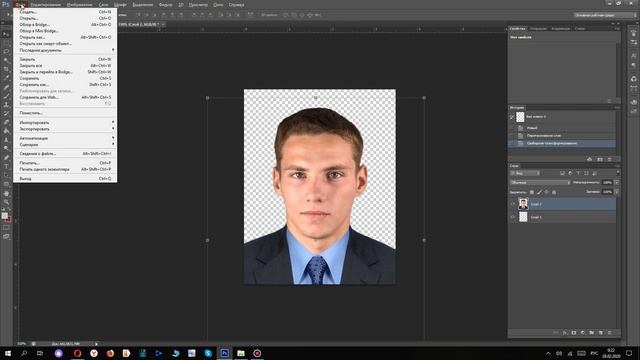Open Skype from the taskbar
Image resolution: width=640 pixels, height=360 pixels.
point(208,353)
